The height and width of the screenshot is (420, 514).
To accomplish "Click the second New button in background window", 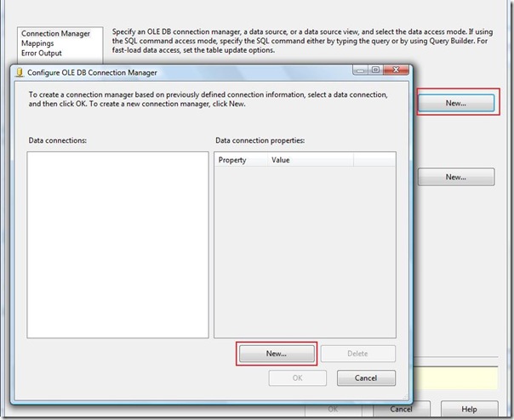I will [x=456, y=177].
